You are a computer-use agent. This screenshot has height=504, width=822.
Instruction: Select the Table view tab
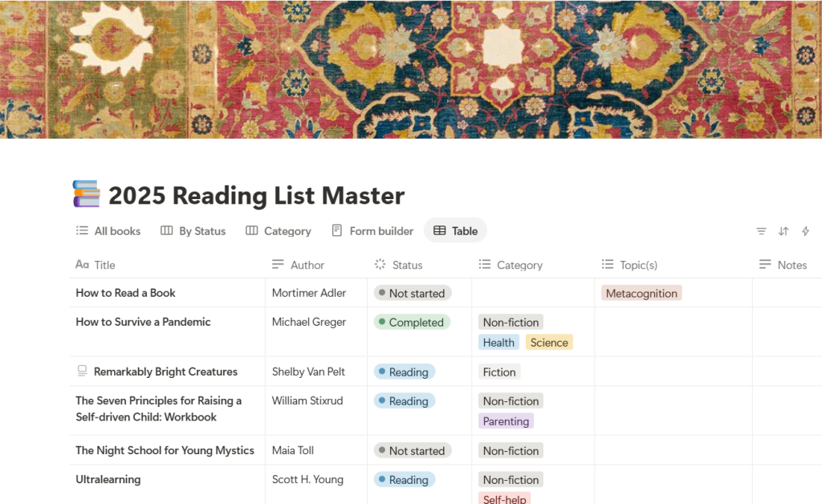(x=455, y=231)
